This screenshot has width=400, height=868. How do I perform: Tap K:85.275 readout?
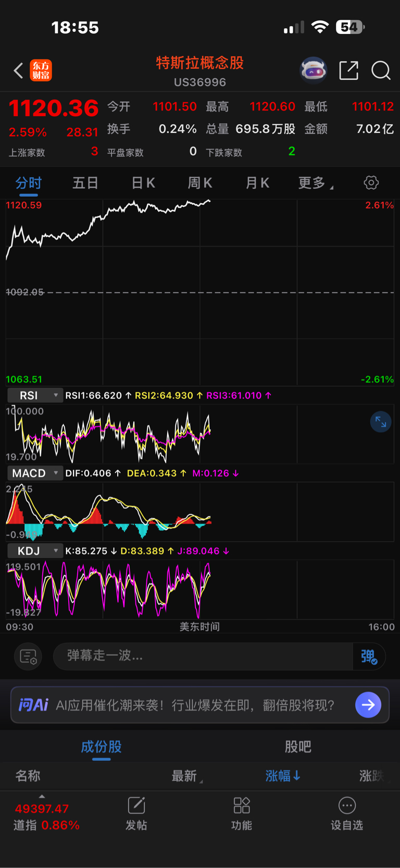(91, 551)
